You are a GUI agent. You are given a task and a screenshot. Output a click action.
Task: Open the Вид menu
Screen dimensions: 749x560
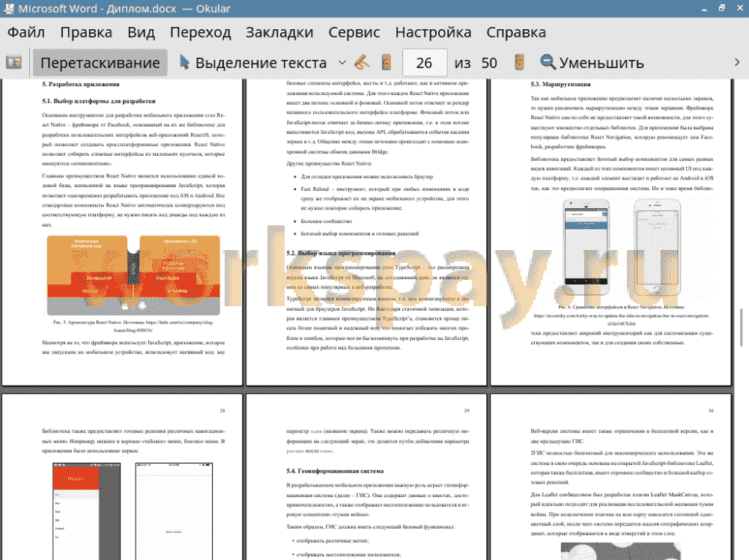141,32
